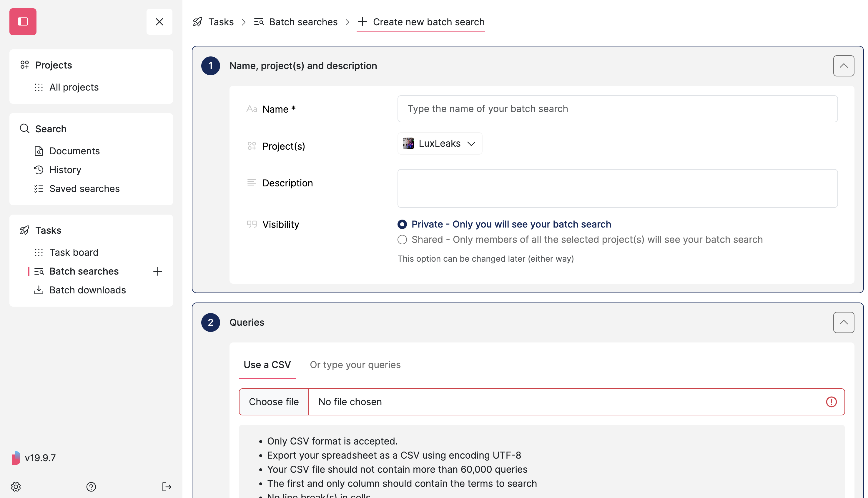Open application Settings with the gear icon
Screen dimensions: 868x498
click(x=16, y=486)
